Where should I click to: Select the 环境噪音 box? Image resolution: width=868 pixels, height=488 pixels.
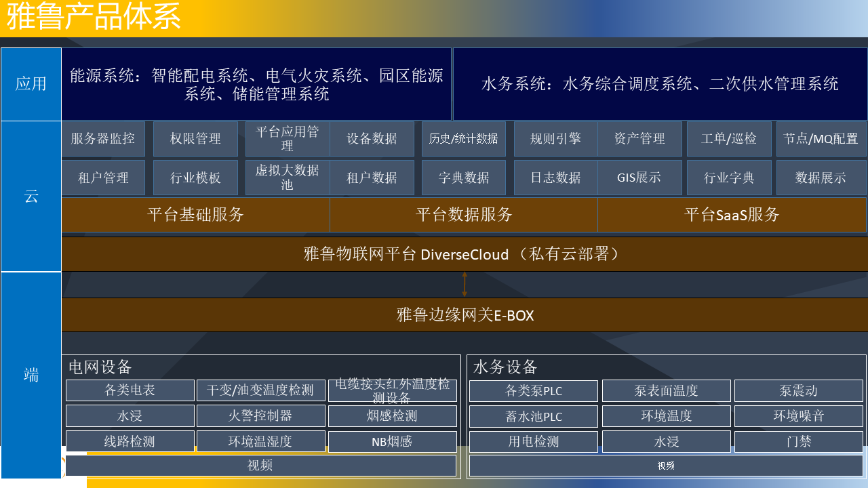[x=799, y=416]
